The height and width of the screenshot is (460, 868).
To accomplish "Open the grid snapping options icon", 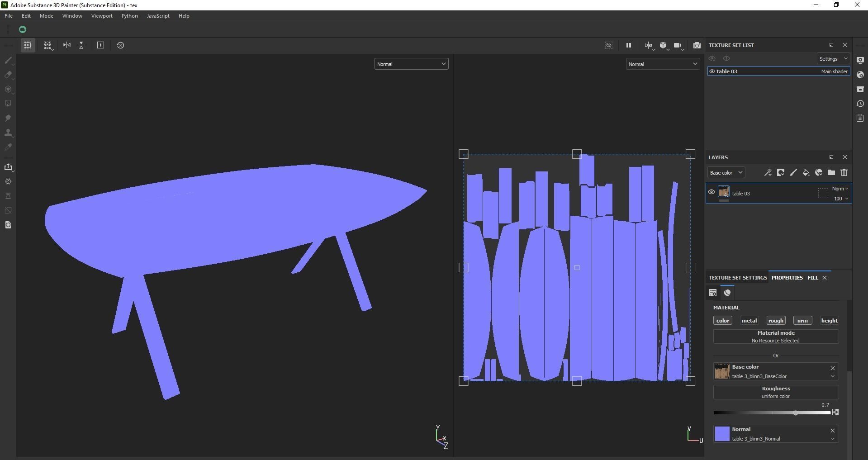I will (x=47, y=45).
